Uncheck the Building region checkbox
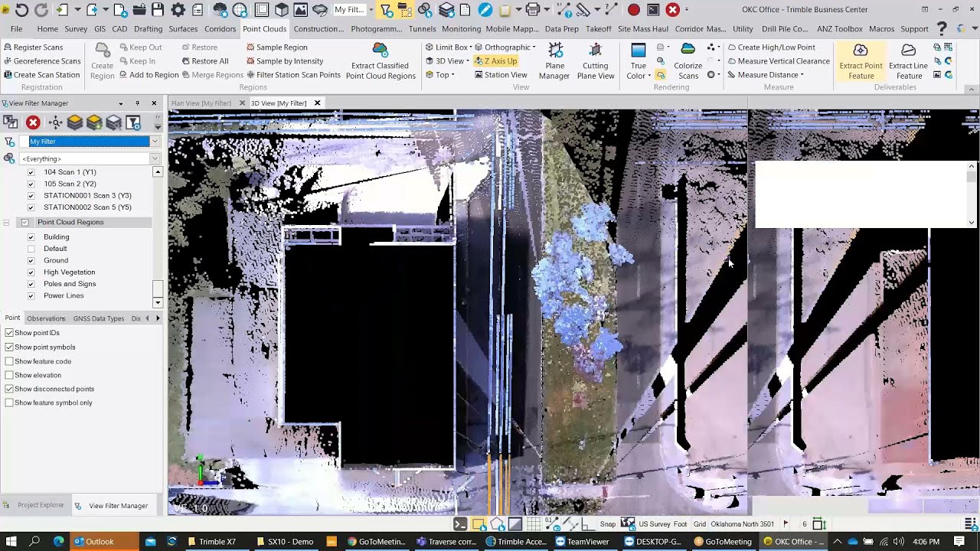Viewport: 980px width, 551px height. [x=31, y=237]
